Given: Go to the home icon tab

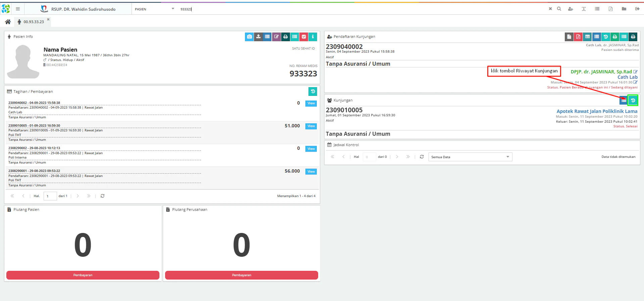Looking at the screenshot, I should coord(8,22).
